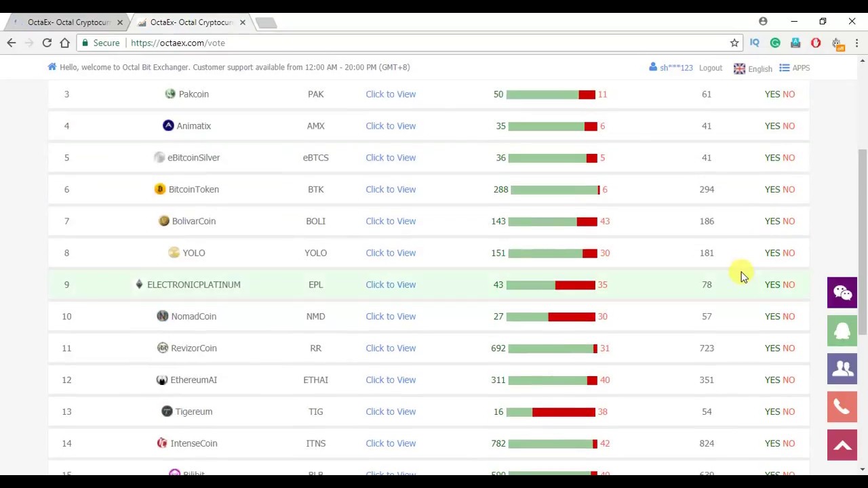Image resolution: width=868 pixels, height=488 pixels.
Task: Vote YES for RevizorCoin
Action: click(x=772, y=348)
